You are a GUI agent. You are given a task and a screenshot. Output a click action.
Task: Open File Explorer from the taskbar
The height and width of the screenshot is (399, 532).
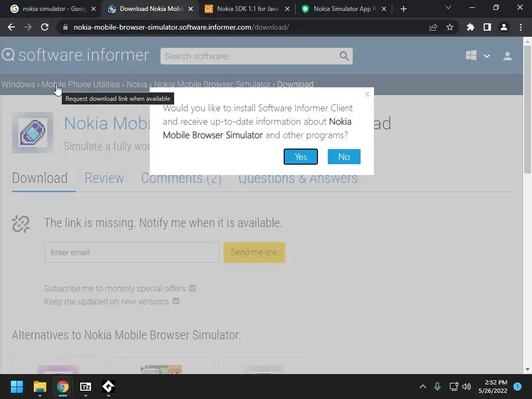pyautogui.click(x=39, y=387)
